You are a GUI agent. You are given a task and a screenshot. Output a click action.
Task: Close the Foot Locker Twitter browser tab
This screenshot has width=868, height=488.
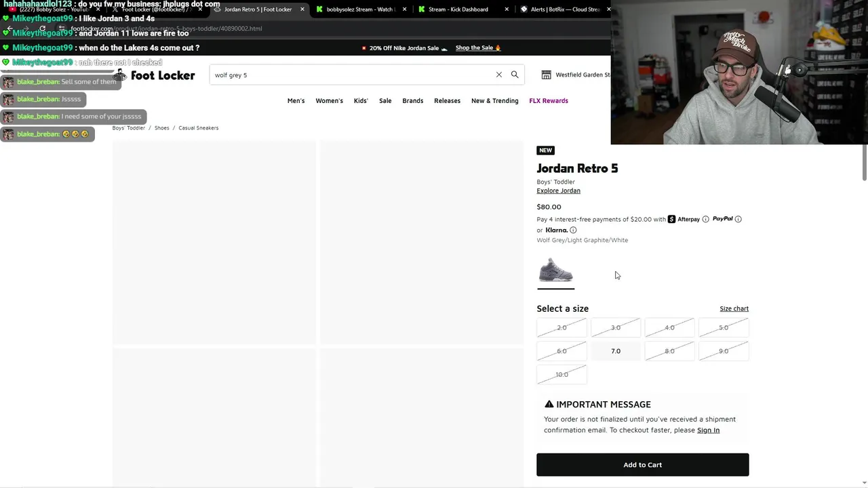point(200,9)
